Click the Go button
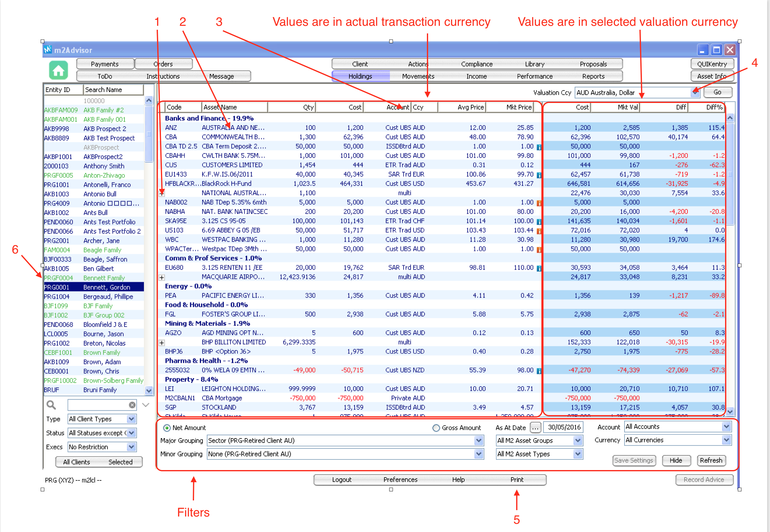Screen dimensions: 770x532 [717, 92]
